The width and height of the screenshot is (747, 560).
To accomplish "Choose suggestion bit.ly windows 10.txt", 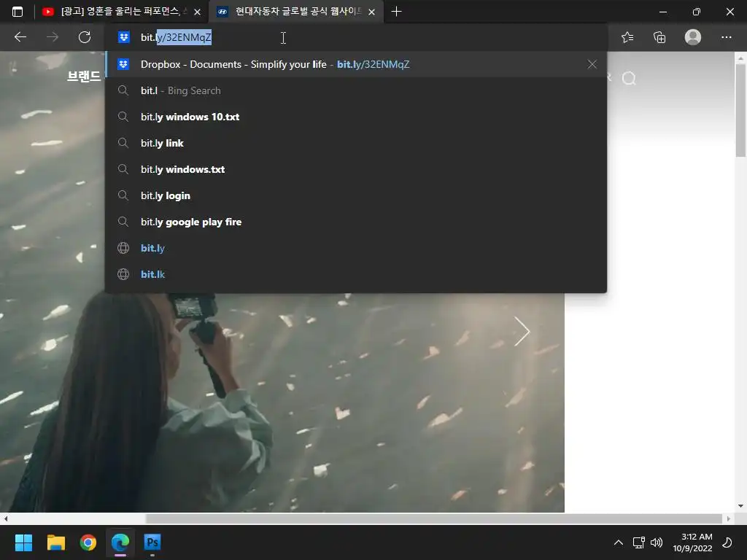I will coord(356,117).
